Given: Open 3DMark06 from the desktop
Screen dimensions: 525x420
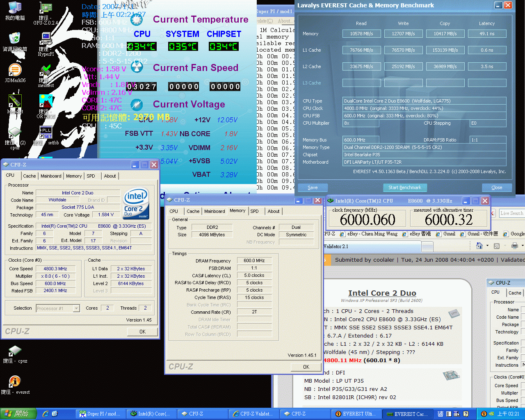Looking at the screenshot, I should click(x=15, y=70).
